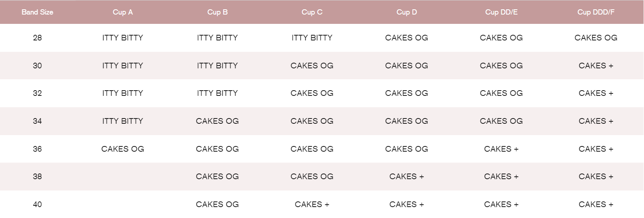Click ITTY BITTY in 34 Cup A

tap(122, 121)
